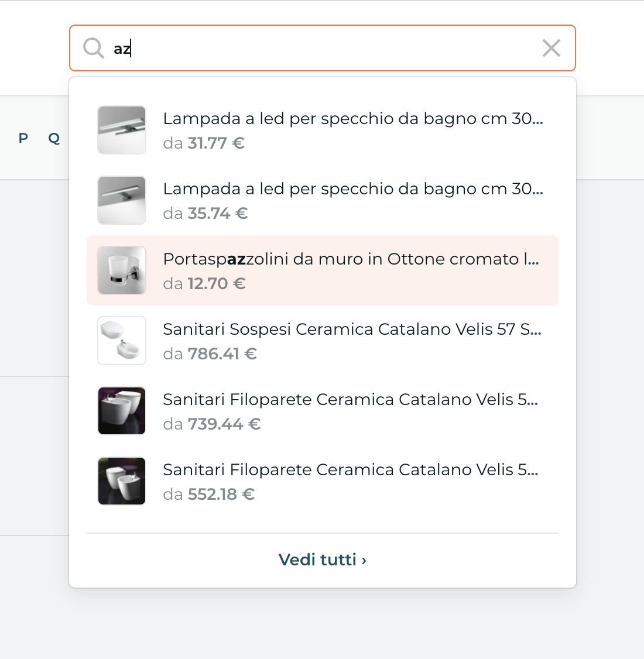The image size is (644, 659).
Task: Select the Portaspazzolini da muro suggestion title
Action: click(351, 259)
